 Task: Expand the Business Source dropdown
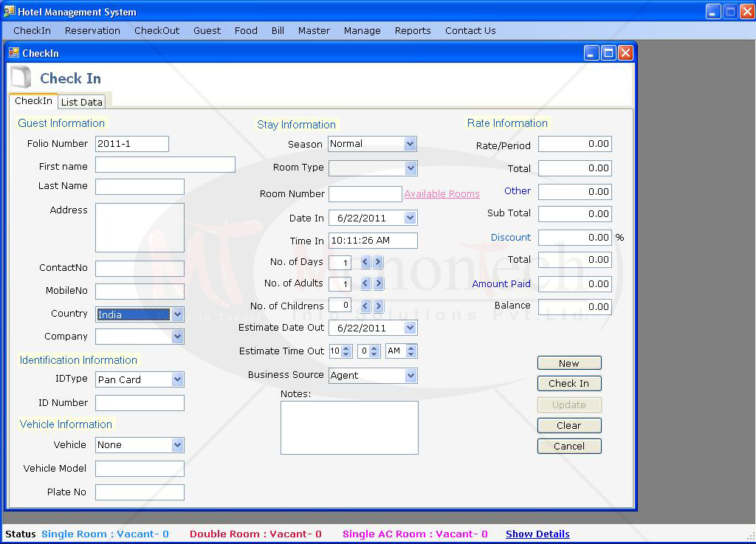point(410,376)
